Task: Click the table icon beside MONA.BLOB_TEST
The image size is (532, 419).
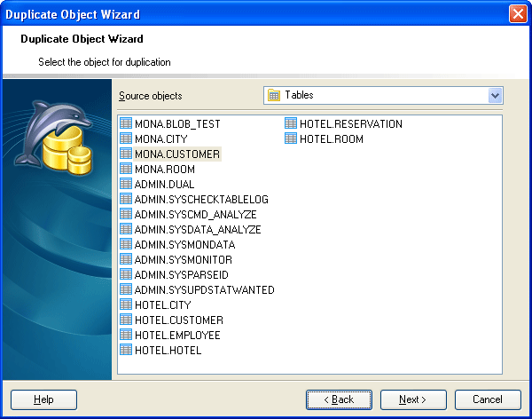Action: pos(126,124)
